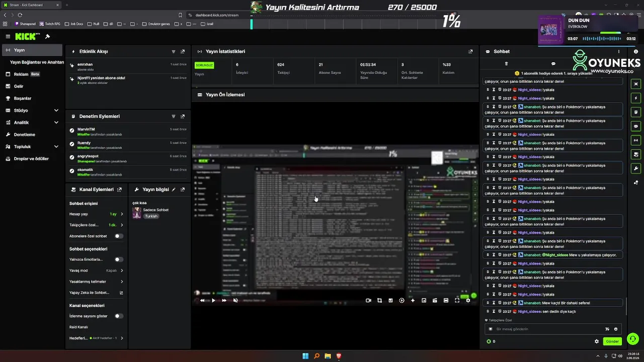Pop out the Yayın İstatistikleri panel
The height and width of the screenshot is (362, 644).
(470, 51)
